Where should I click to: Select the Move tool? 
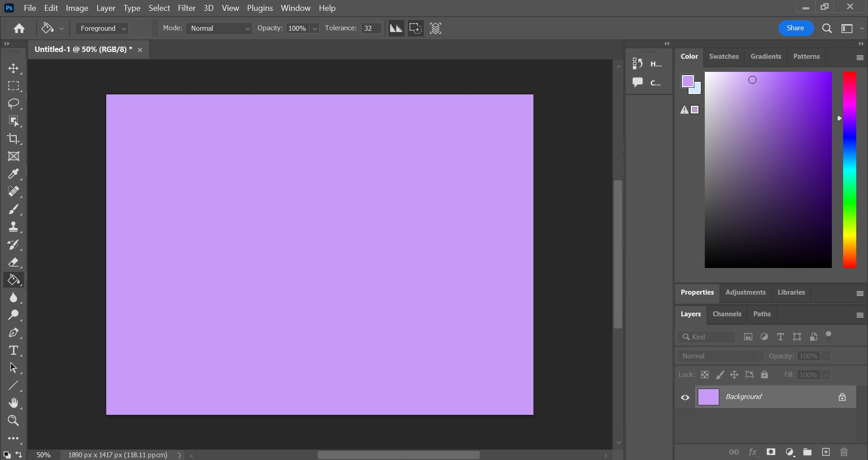coord(14,69)
